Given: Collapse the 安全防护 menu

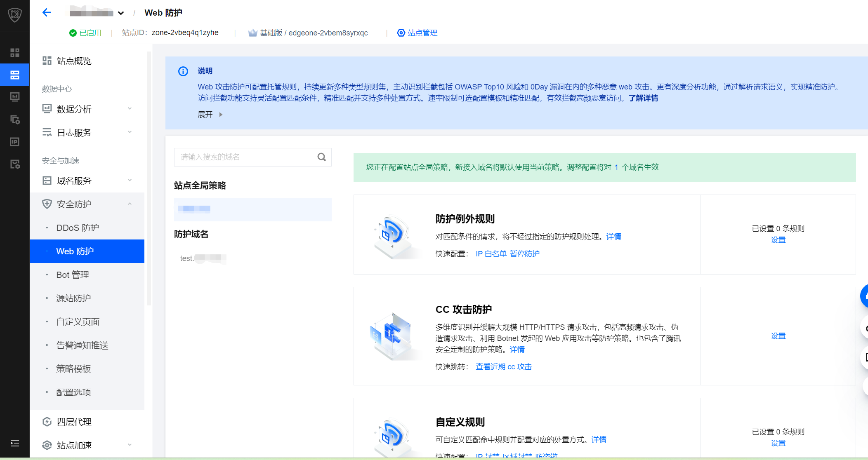Looking at the screenshot, I should [87, 204].
